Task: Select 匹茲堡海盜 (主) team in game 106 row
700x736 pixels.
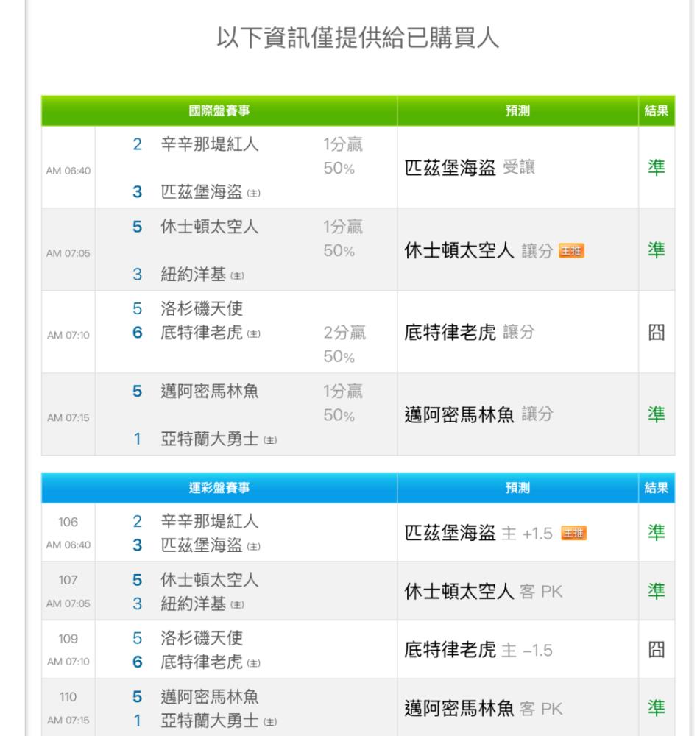Action: 211,545
